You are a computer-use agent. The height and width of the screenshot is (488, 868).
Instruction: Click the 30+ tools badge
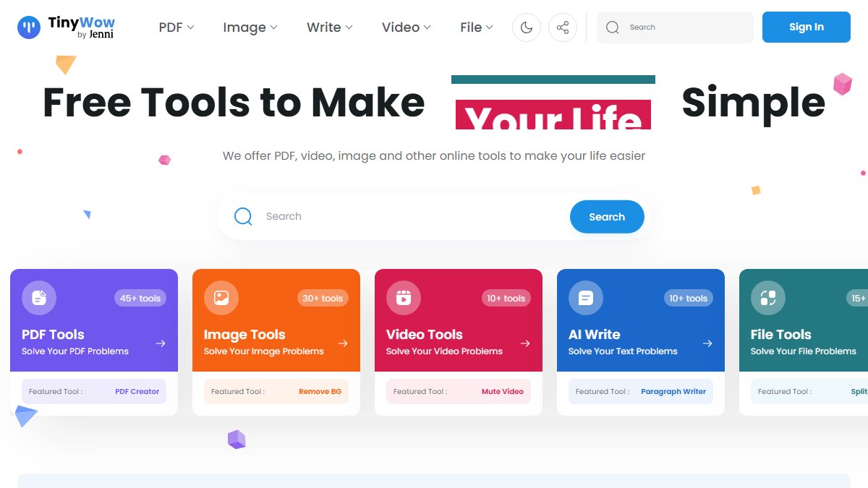point(323,298)
